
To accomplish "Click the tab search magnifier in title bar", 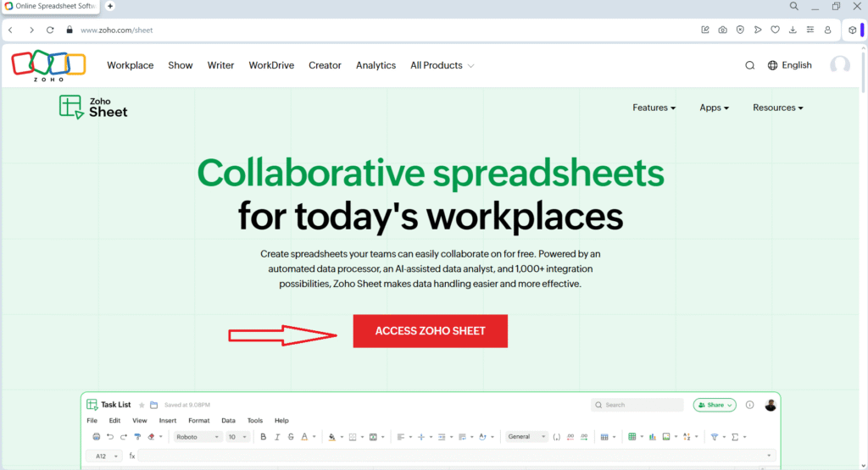I will click(x=793, y=6).
